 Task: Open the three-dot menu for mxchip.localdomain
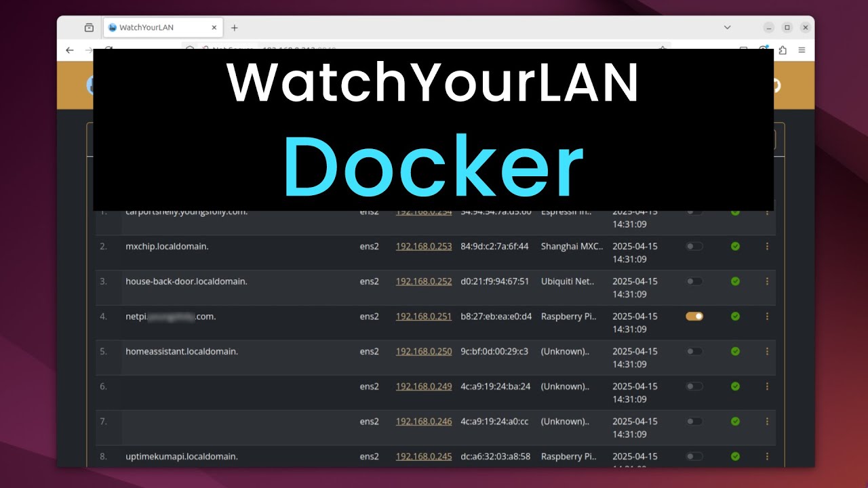(767, 246)
